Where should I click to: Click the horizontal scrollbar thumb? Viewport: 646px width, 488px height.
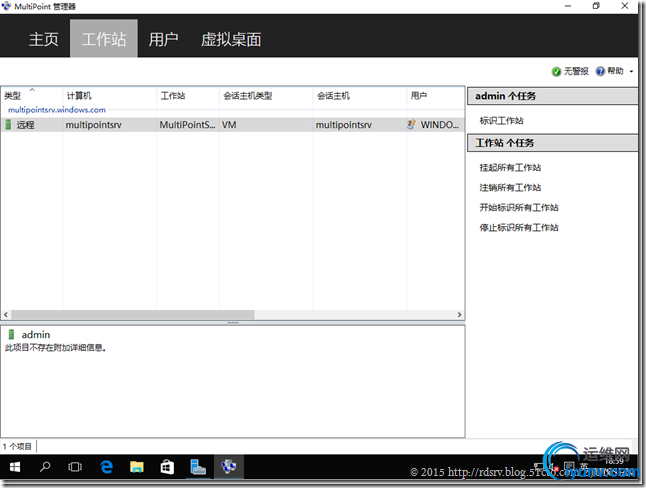pyautogui.click(x=133, y=314)
